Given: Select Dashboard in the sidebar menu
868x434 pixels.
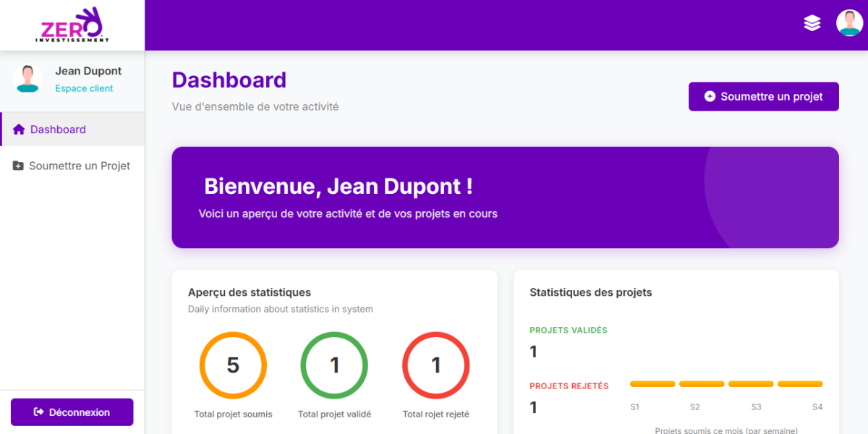Looking at the screenshot, I should coord(58,129).
